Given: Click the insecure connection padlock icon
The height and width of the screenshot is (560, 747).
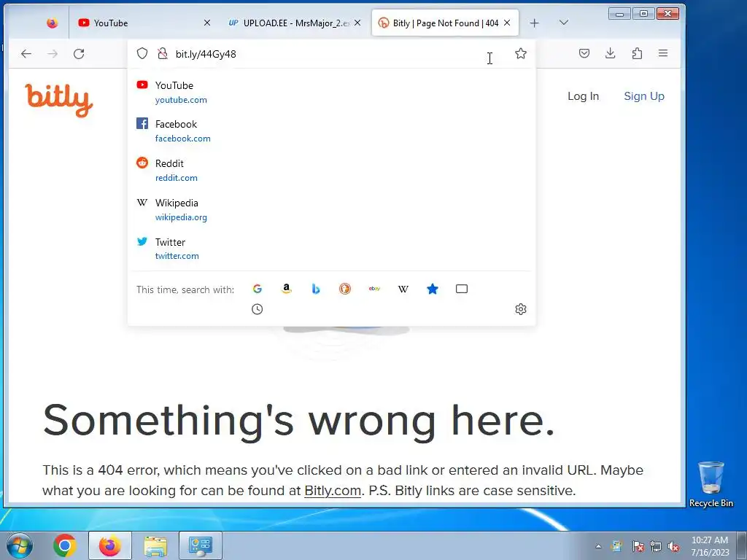Looking at the screenshot, I should tap(163, 53).
